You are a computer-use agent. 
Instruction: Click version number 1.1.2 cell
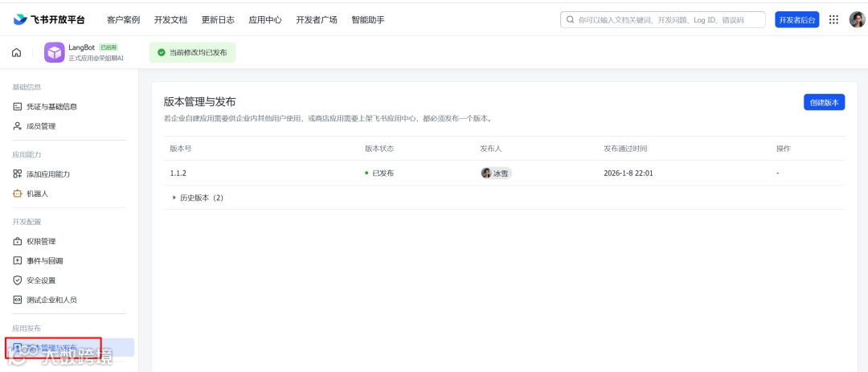click(178, 174)
